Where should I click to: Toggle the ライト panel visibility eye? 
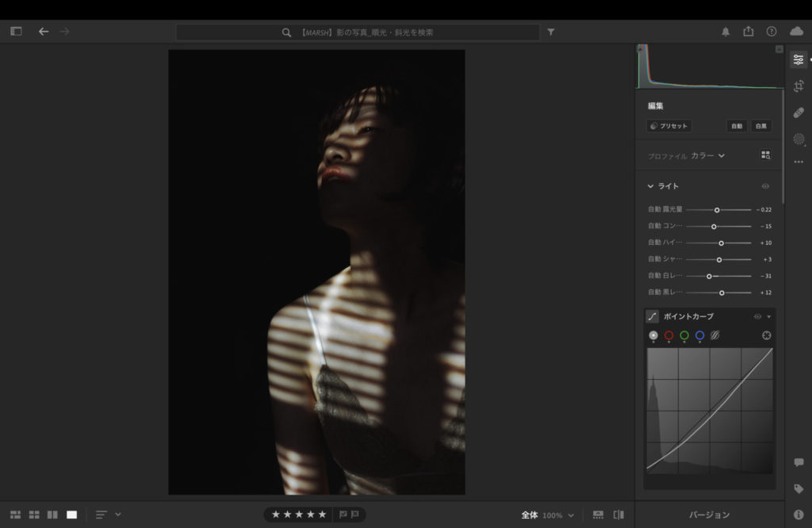[x=765, y=186]
